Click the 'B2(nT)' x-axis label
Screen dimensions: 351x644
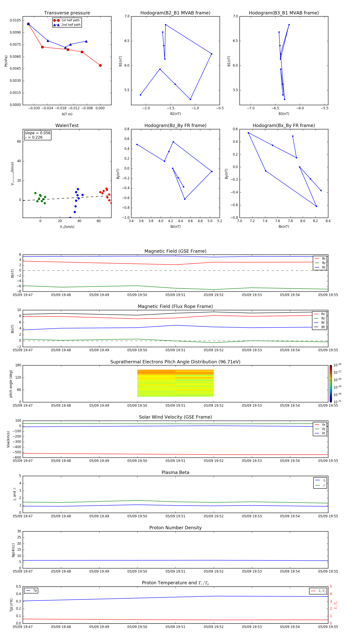(x=175, y=114)
